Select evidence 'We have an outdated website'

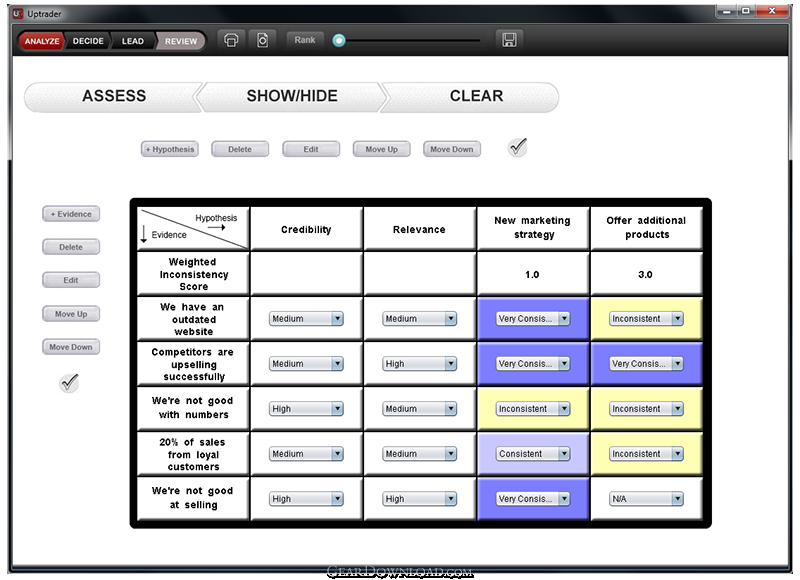click(193, 319)
